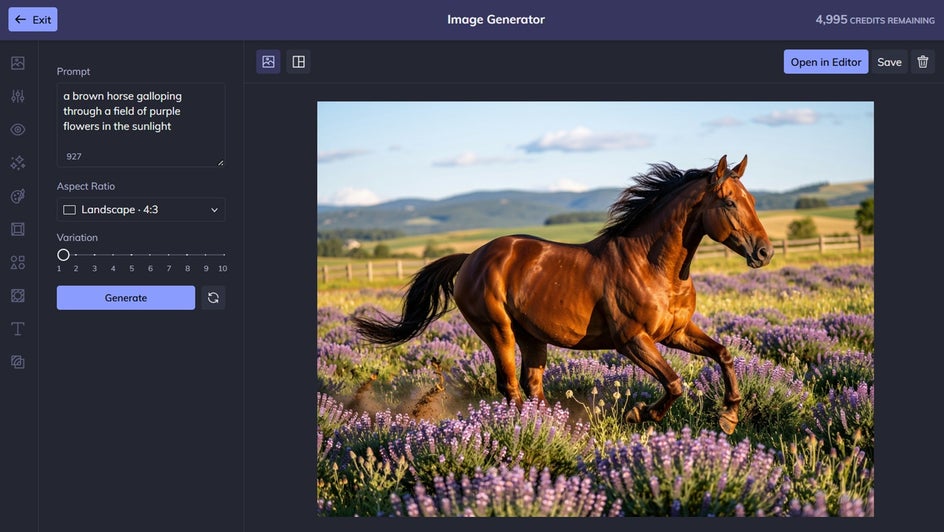944x532 pixels.
Task: Click the Exit button
Action: tap(33, 19)
